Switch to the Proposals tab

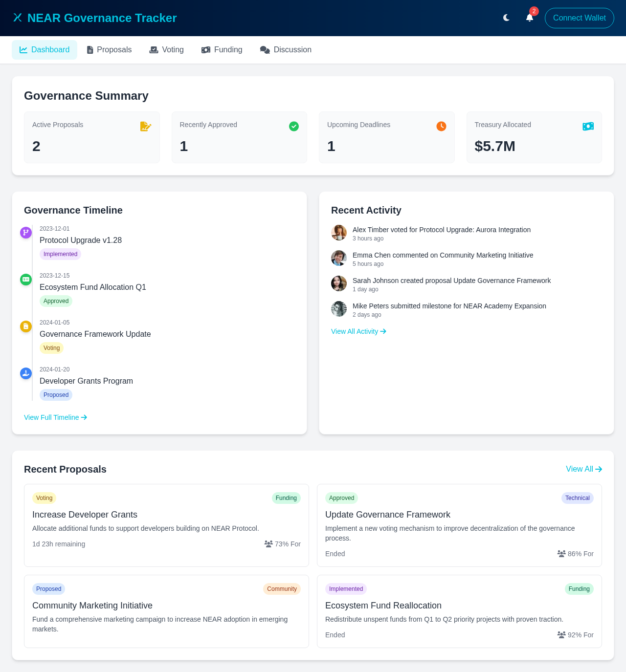click(x=109, y=49)
